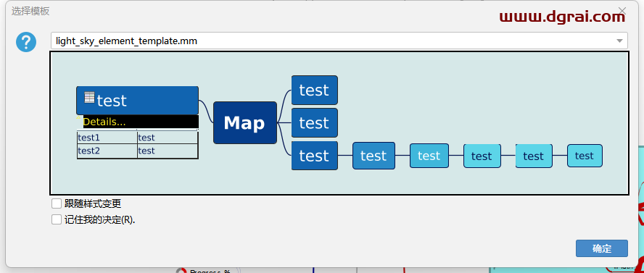Select the large test node with table icon
This screenshot has width=644, height=273.
click(x=137, y=101)
